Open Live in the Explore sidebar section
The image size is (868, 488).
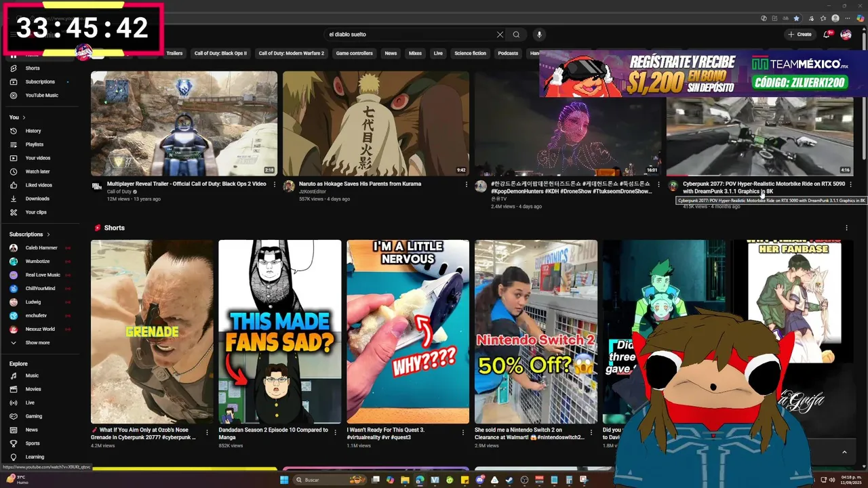(x=30, y=403)
